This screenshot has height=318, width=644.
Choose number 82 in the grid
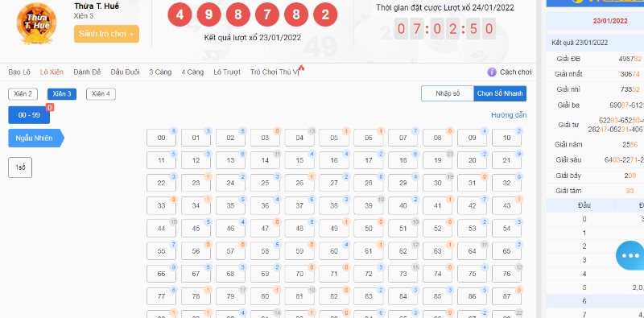tap(334, 296)
